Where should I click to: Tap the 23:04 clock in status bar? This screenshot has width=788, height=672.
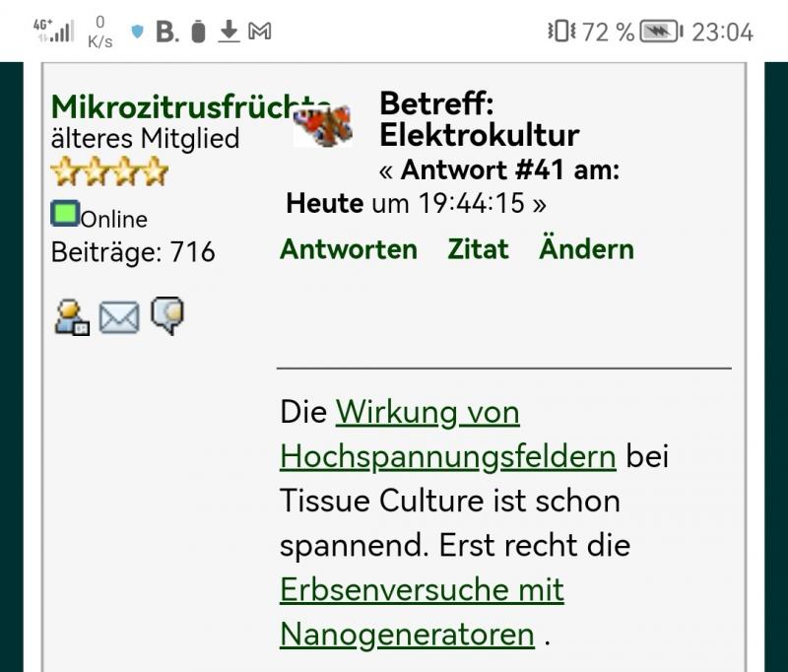point(722,32)
